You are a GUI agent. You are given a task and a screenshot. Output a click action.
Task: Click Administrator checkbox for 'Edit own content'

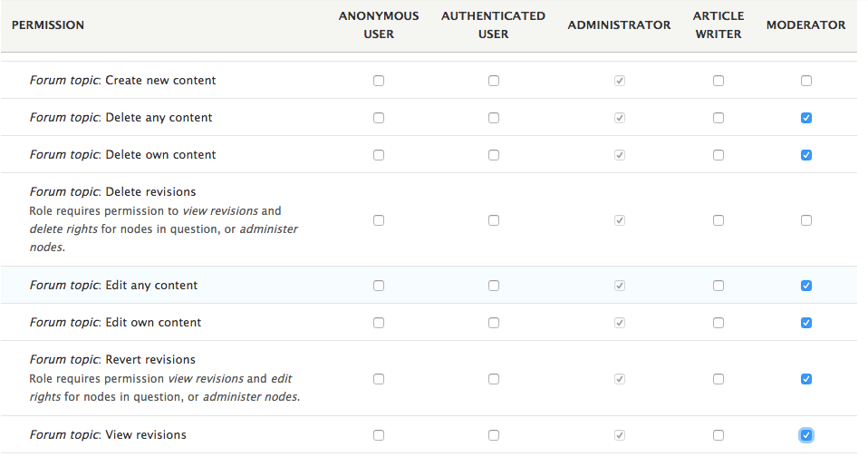620,323
